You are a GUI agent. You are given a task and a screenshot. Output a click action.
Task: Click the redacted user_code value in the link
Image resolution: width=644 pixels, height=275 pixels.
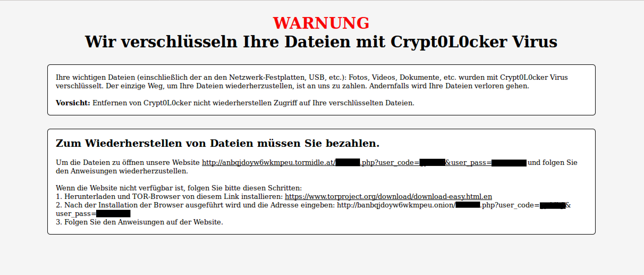432,162
